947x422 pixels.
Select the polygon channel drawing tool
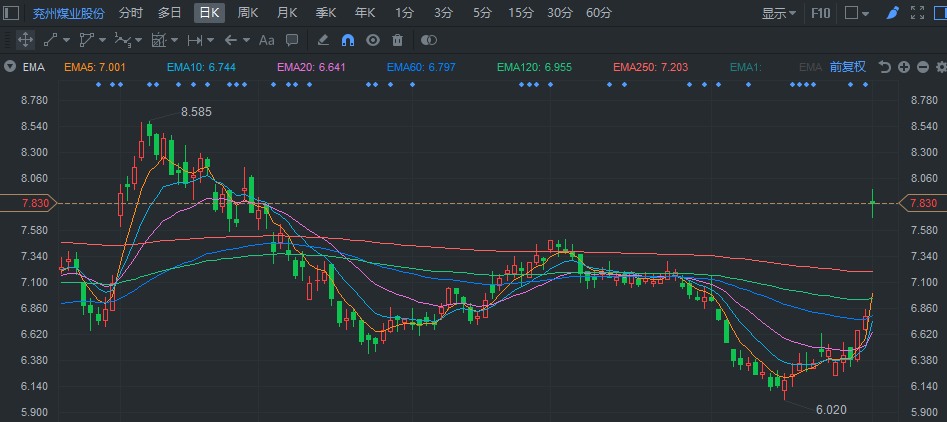pos(86,40)
